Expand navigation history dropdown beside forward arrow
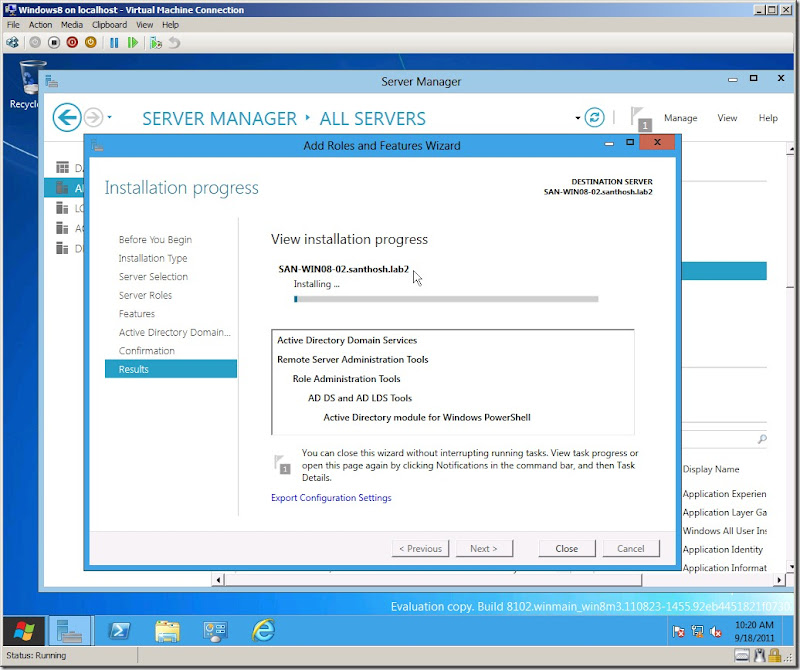This screenshot has height=670, width=800. click(109, 117)
